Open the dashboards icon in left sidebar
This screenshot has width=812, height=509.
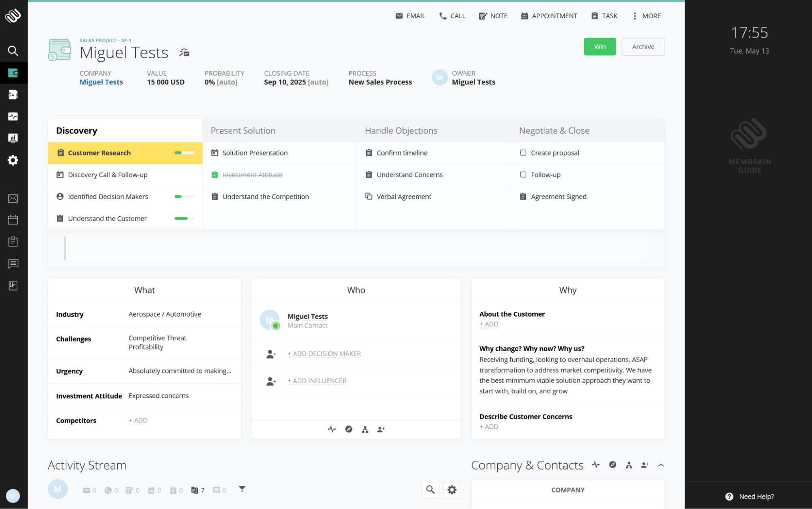(13, 138)
